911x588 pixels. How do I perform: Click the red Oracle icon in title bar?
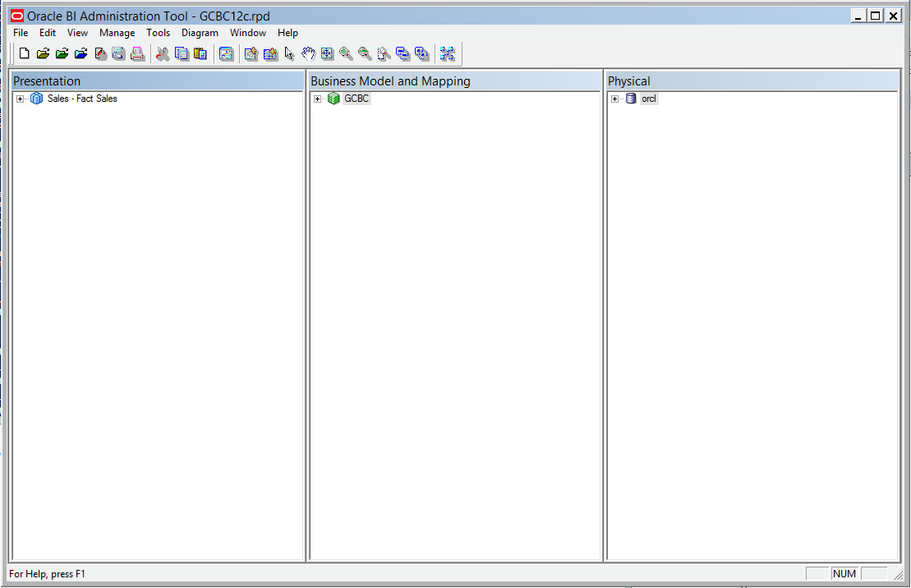coord(17,16)
